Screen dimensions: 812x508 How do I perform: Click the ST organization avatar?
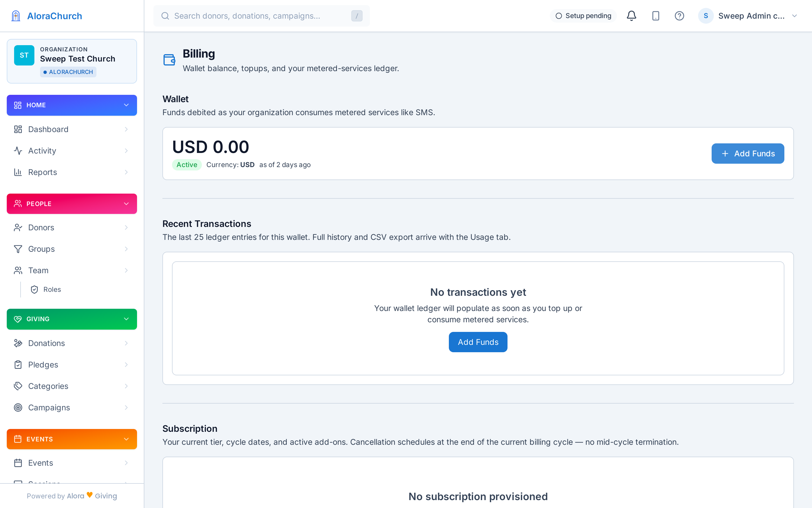[x=24, y=55]
